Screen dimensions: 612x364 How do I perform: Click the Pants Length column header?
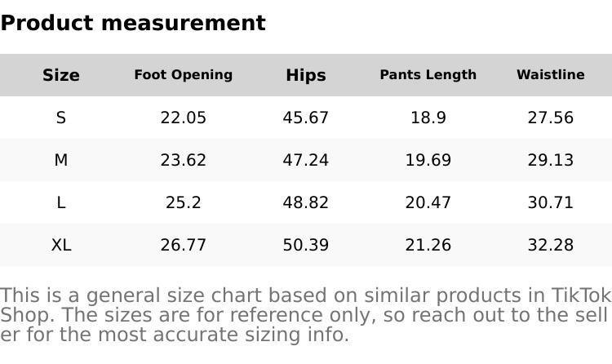428,75
